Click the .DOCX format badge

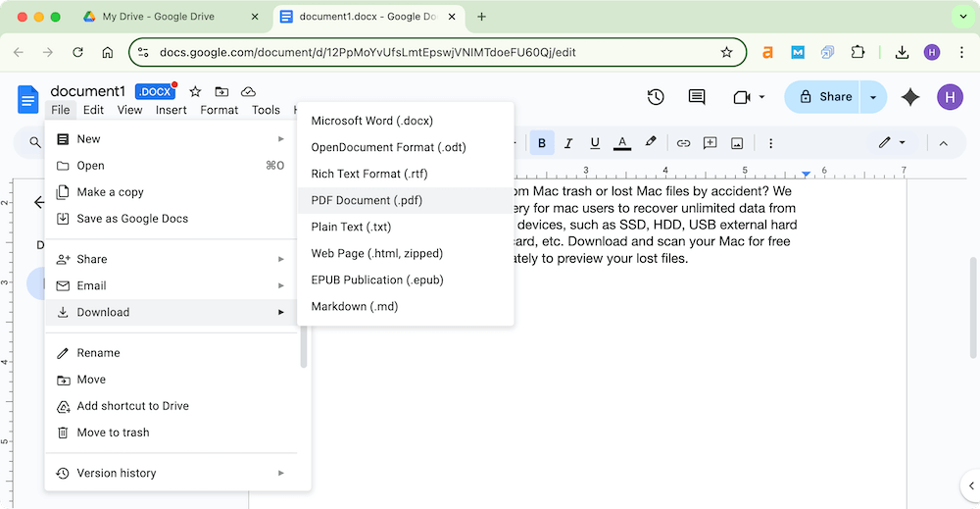click(155, 92)
